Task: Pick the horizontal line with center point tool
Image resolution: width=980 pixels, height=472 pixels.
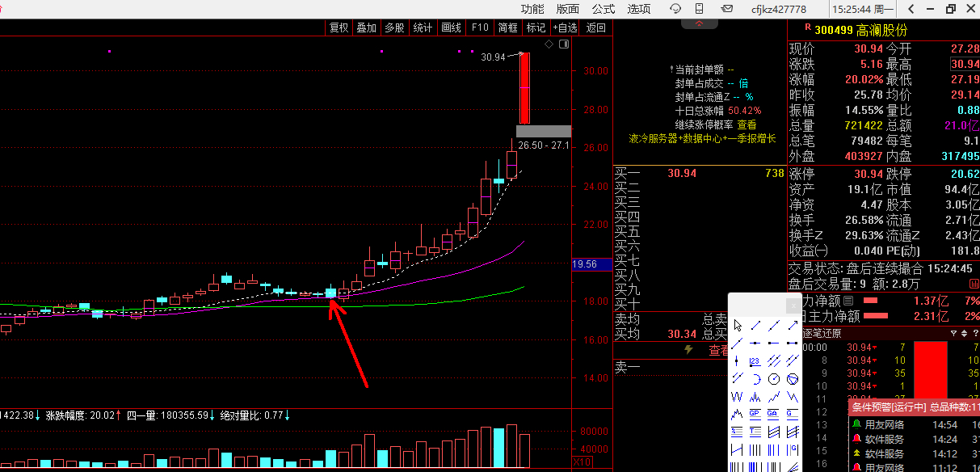Action: [755, 343]
